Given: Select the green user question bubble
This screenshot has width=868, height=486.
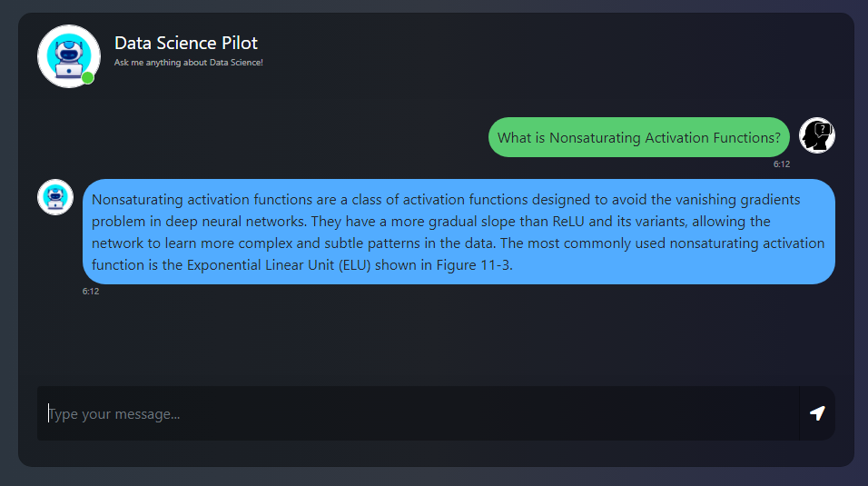Looking at the screenshot, I should [x=638, y=138].
